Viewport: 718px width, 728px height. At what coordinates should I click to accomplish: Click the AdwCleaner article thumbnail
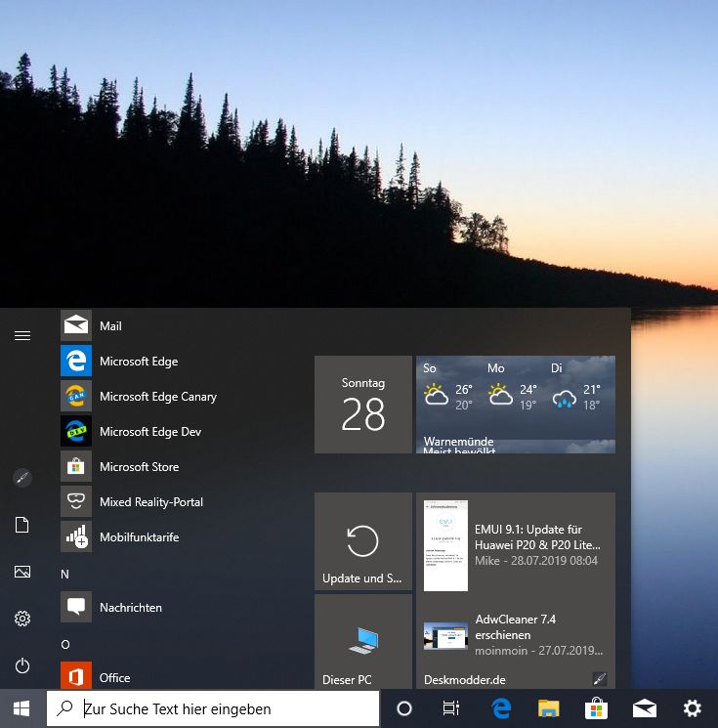pyautogui.click(x=445, y=635)
